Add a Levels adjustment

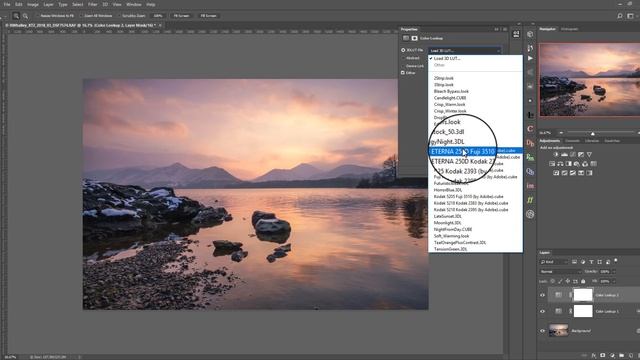(x=564, y=154)
